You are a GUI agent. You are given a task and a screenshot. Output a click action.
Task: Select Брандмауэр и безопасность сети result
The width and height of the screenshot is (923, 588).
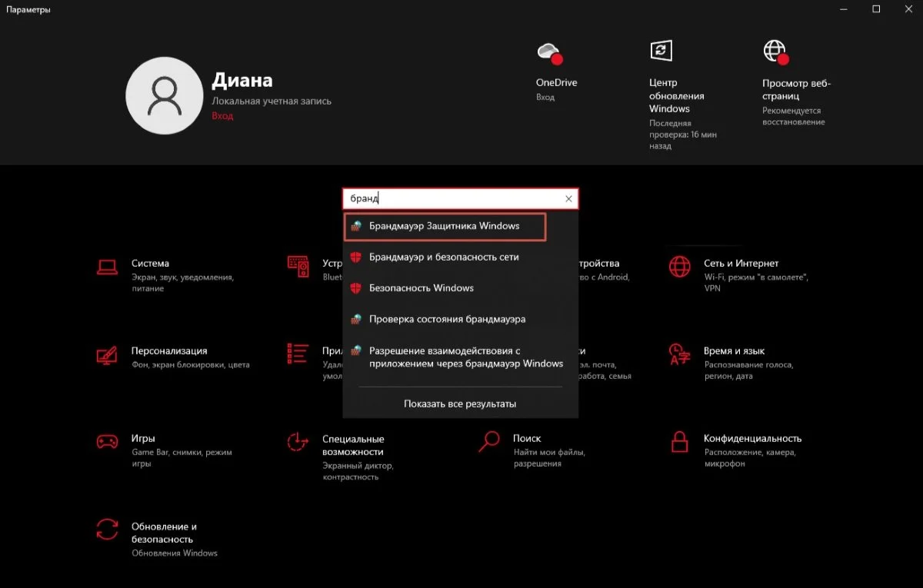pos(460,257)
